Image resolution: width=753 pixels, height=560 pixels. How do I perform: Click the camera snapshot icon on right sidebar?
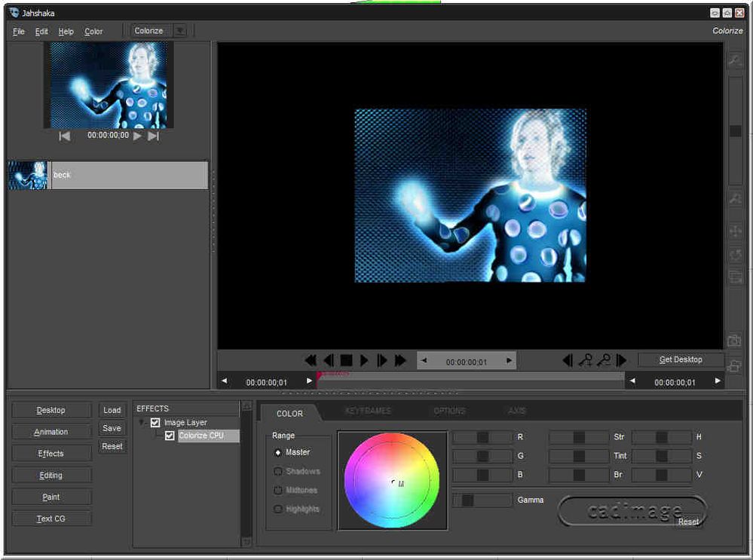pos(734,341)
